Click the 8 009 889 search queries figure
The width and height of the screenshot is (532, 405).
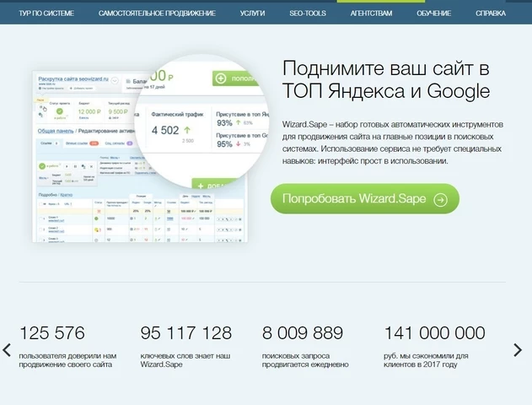[303, 332]
